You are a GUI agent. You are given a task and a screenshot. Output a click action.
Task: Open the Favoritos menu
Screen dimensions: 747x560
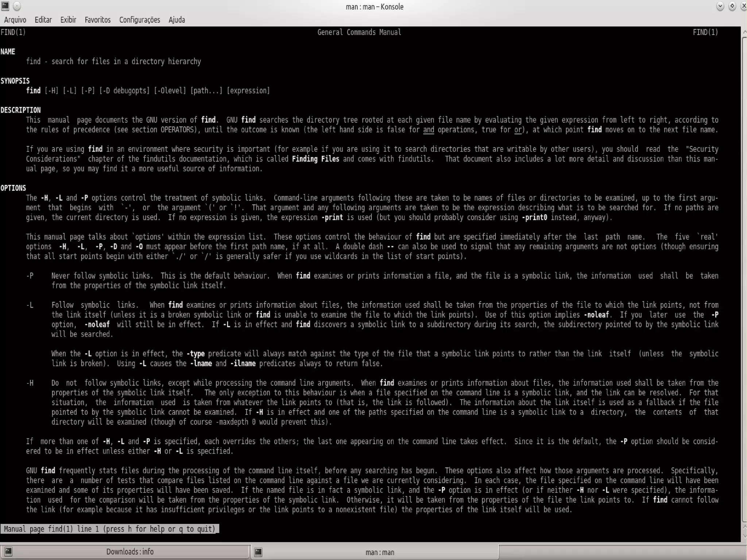click(x=97, y=20)
